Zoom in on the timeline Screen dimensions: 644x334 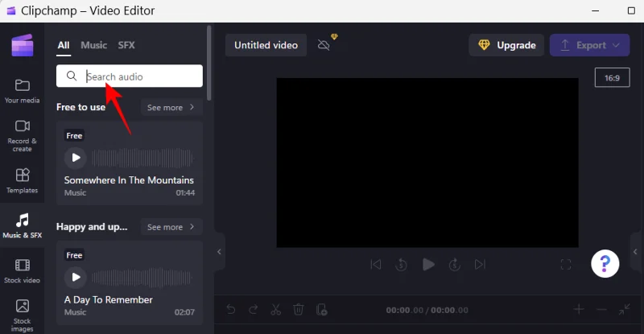coord(579,309)
